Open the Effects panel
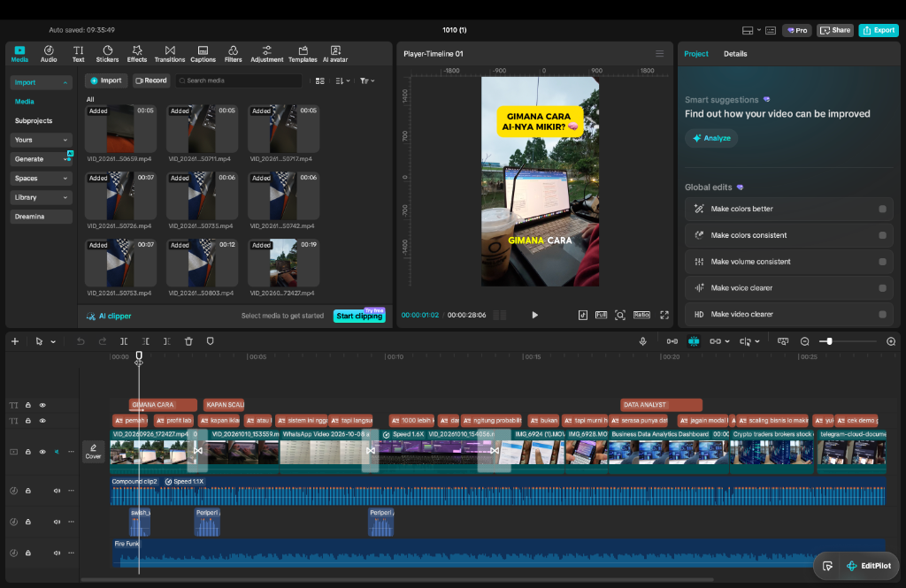 click(137, 54)
